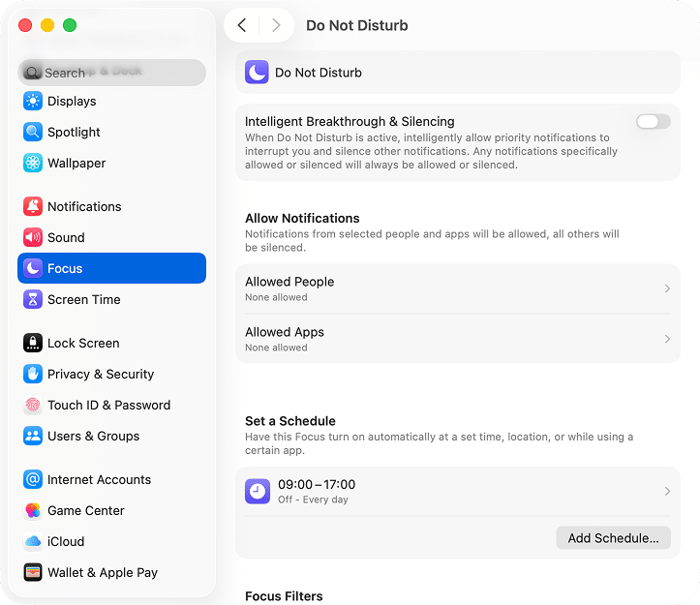This screenshot has height=605, width=700.
Task: Click the Lock Screen icon
Action: (33, 343)
